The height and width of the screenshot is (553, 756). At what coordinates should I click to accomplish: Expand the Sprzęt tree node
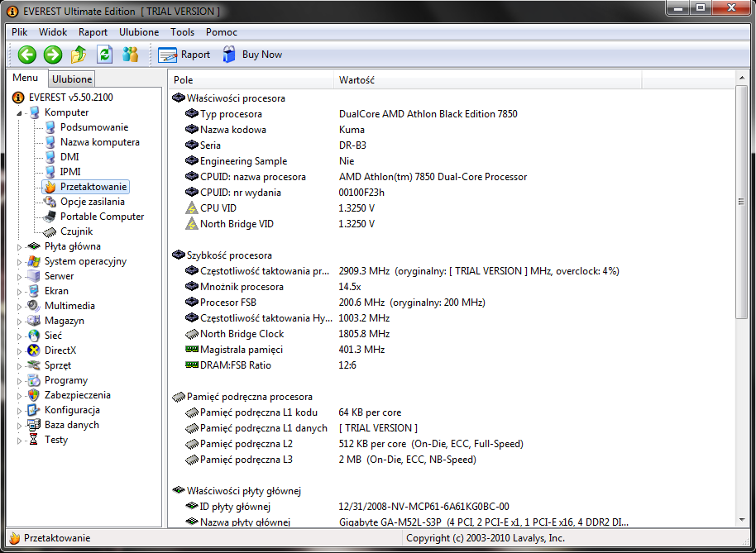tap(19, 366)
